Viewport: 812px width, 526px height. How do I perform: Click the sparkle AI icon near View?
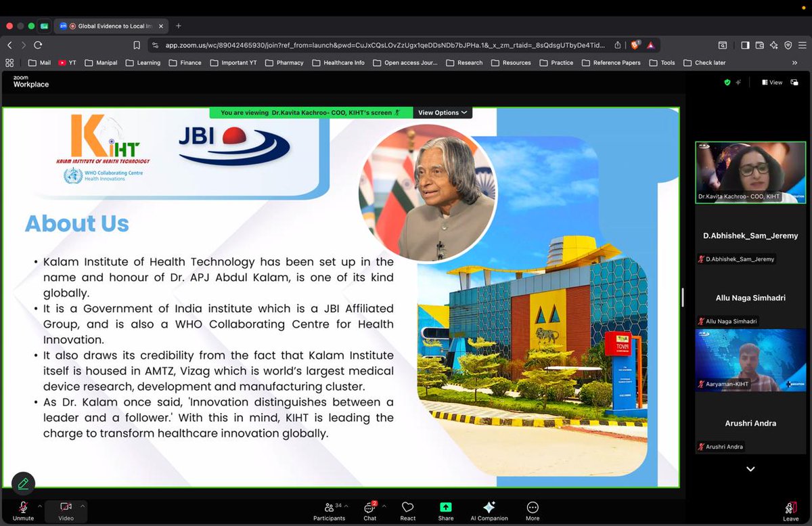tap(739, 82)
